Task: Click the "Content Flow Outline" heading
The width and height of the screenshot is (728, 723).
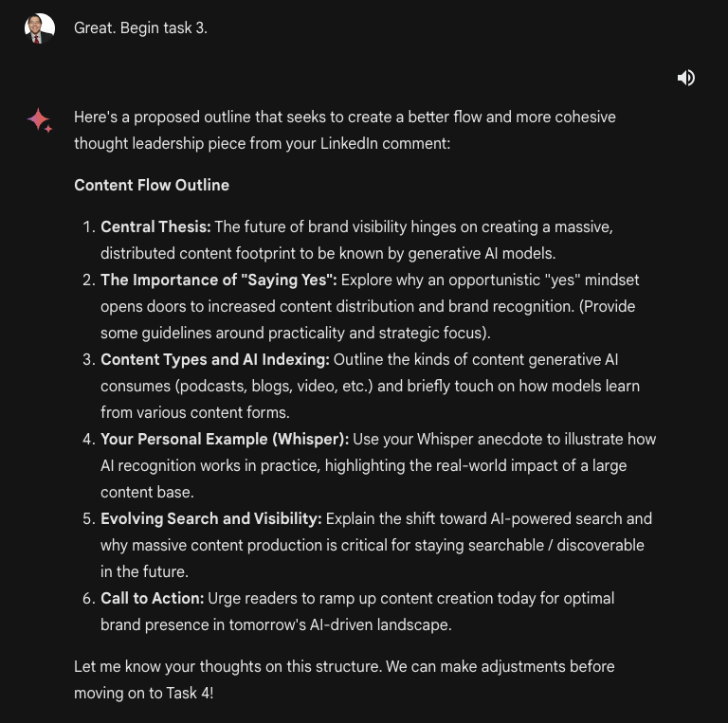Action: 152,185
